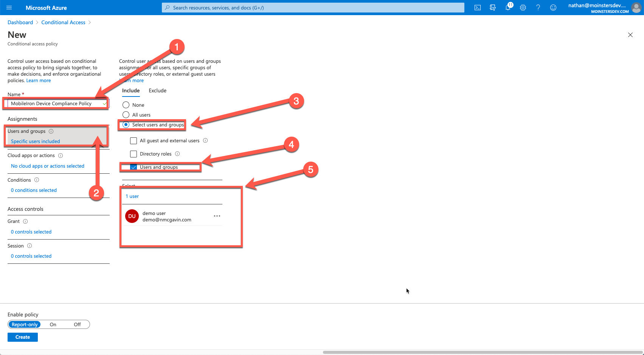
Task: Check All guest and external users
Action: pos(133,140)
